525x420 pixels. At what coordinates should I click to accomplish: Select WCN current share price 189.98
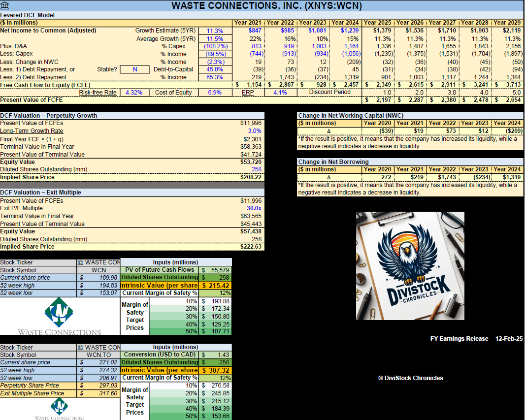pyautogui.click(x=98, y=277)
